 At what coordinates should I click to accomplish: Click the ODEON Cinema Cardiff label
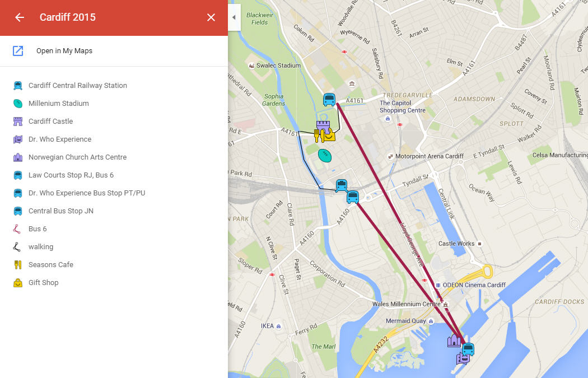pyautogui.click(x=474, y=285)
